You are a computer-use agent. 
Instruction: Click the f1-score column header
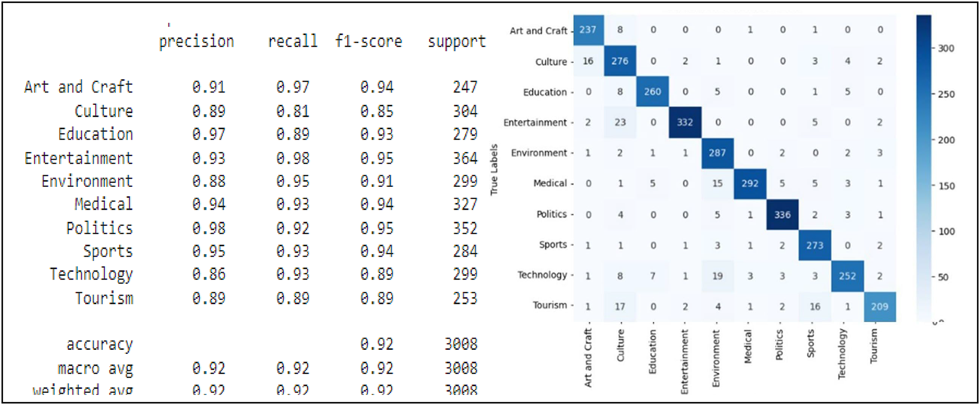(368, 41)
